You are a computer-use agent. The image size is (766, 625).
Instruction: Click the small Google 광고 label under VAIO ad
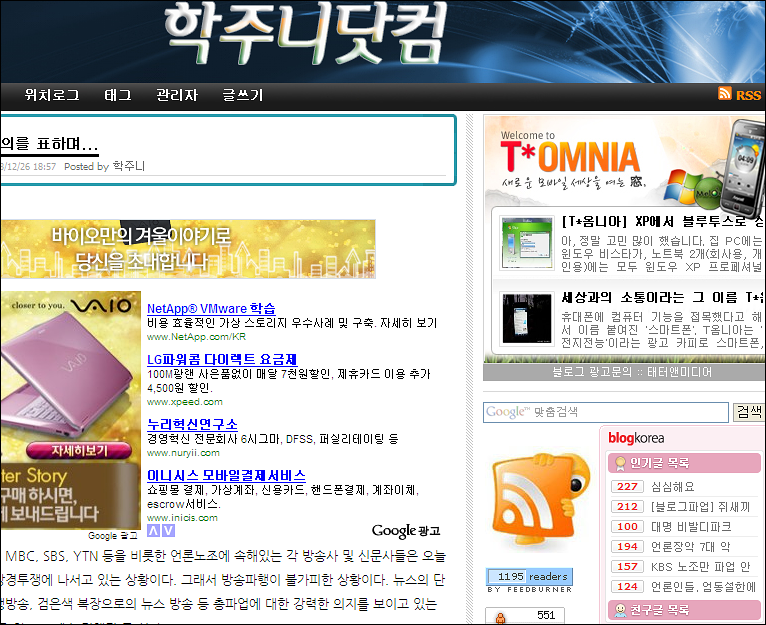click(x=113, y=536)
